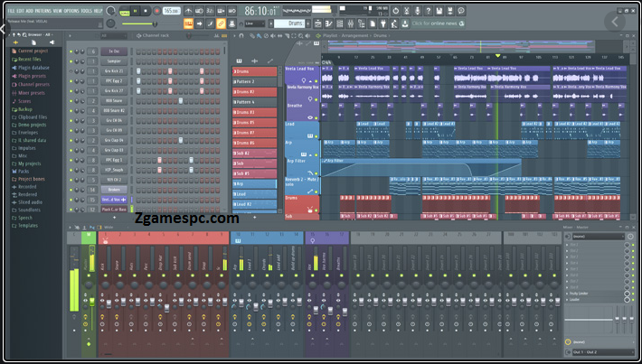The image size is (642, 364).
Task: Open the HELP menu
Action: pyautogui.click(x=99, y=11)
